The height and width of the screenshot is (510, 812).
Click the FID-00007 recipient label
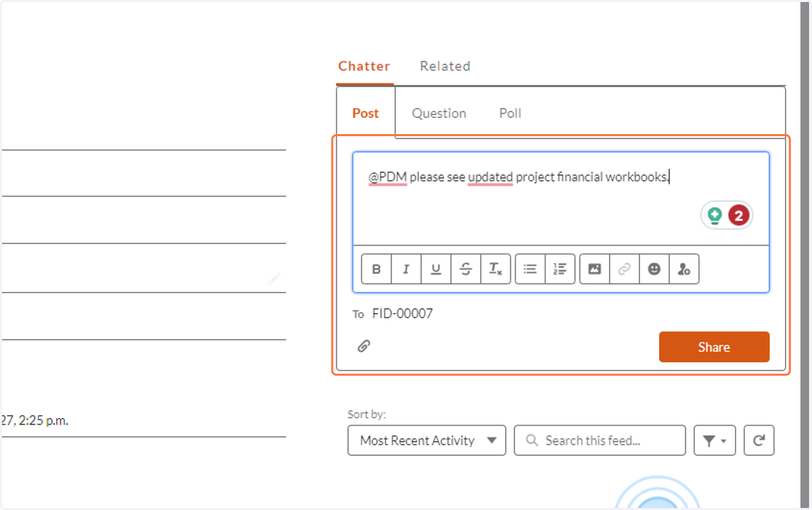coord(403,314)
